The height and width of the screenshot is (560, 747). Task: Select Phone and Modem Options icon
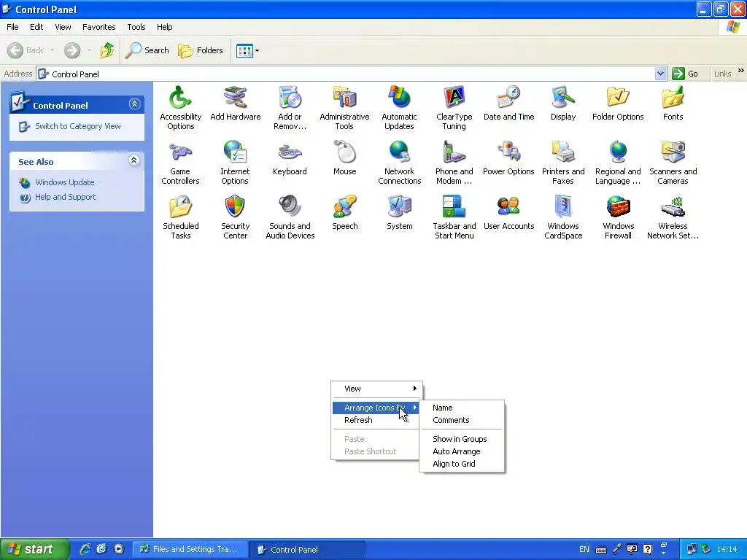point(454,152)
